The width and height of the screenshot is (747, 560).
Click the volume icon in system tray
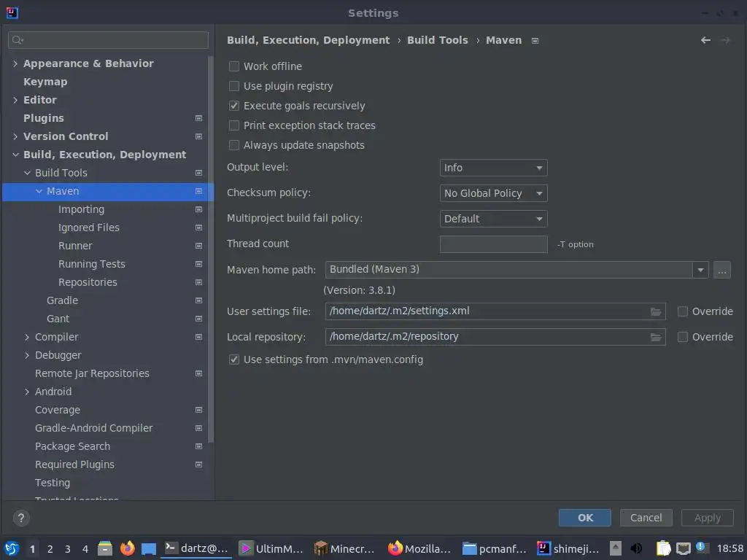(636, 548)
